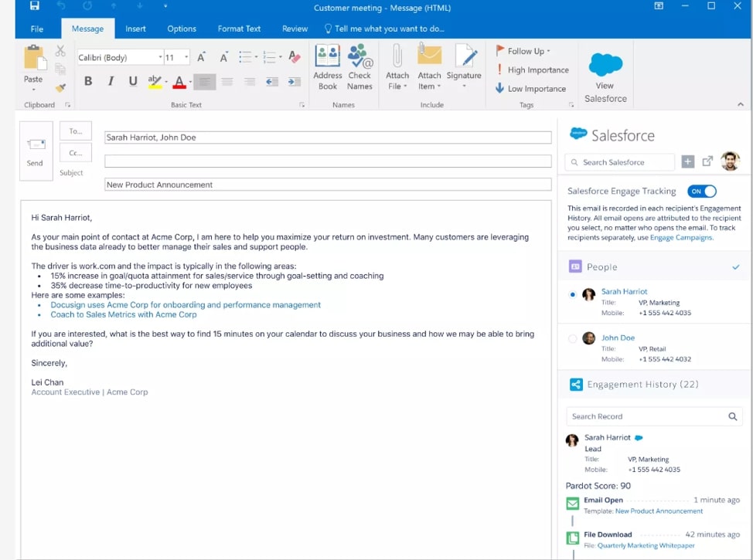753x560 pixels.
Task: Open the New Product Announcement template link
Action: click(659, 511)
